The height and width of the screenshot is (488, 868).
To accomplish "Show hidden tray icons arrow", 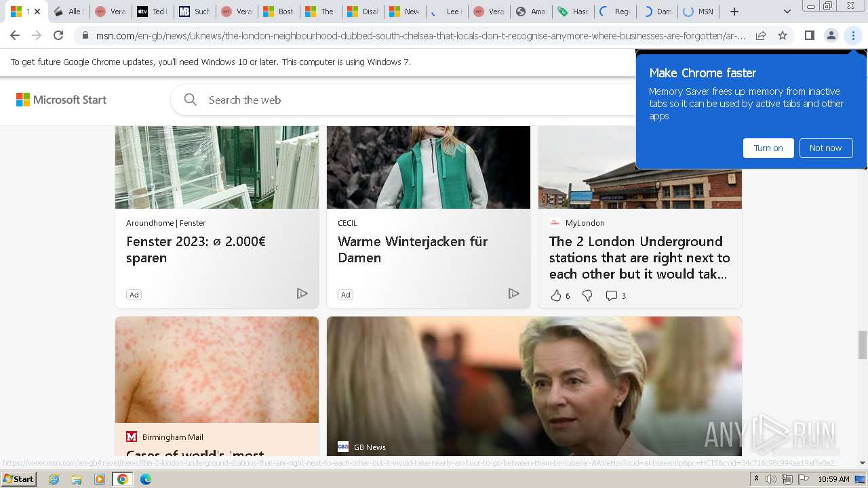I will [756, 479].
